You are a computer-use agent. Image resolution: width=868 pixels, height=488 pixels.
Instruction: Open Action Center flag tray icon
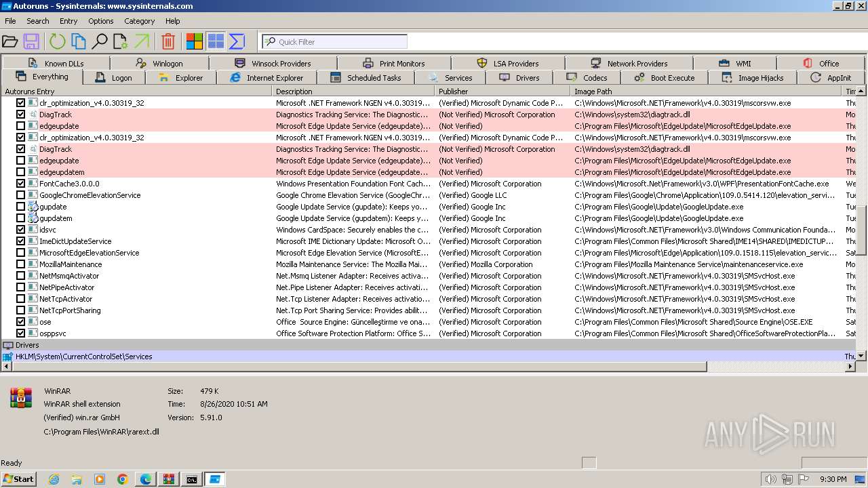tap(804, 479)
